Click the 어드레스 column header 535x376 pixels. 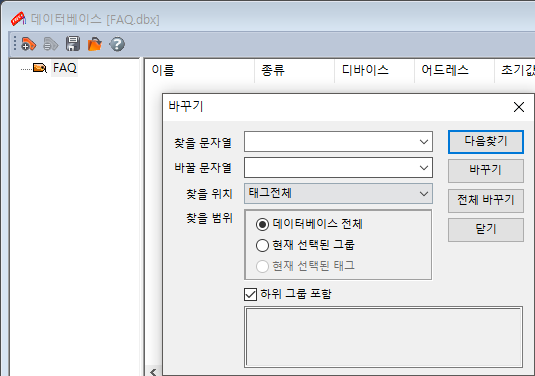click(x=454, y=70)
